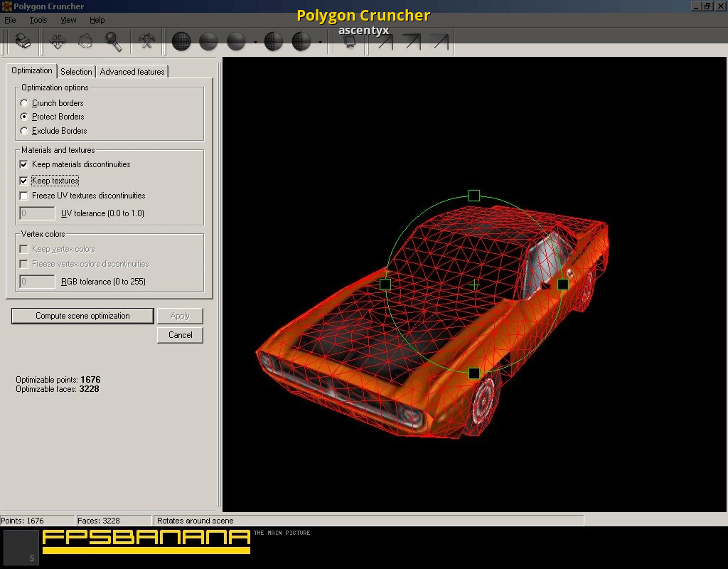Click the open file icon in the toolbar
Image resolution: width=728 pixels, height=569 pixels.
(23, 41)
